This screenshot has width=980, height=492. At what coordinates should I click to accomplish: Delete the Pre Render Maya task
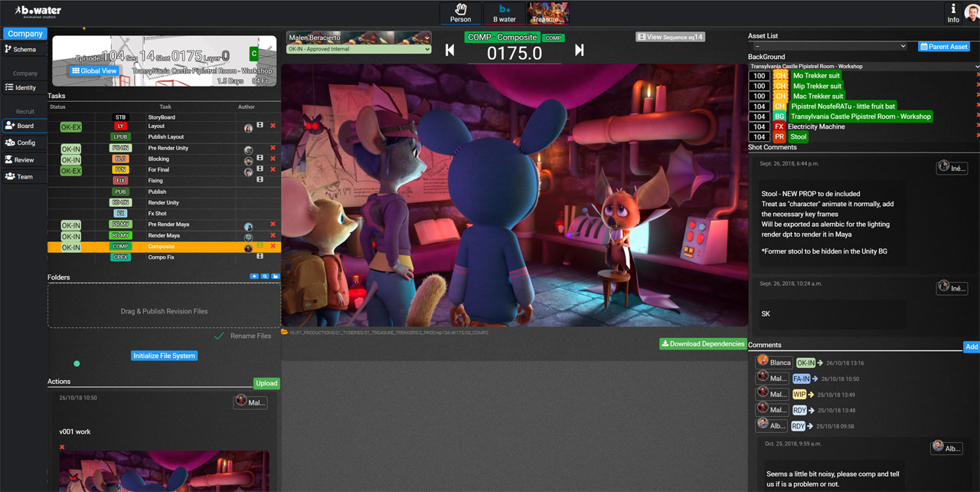click(x=273, y=225)
